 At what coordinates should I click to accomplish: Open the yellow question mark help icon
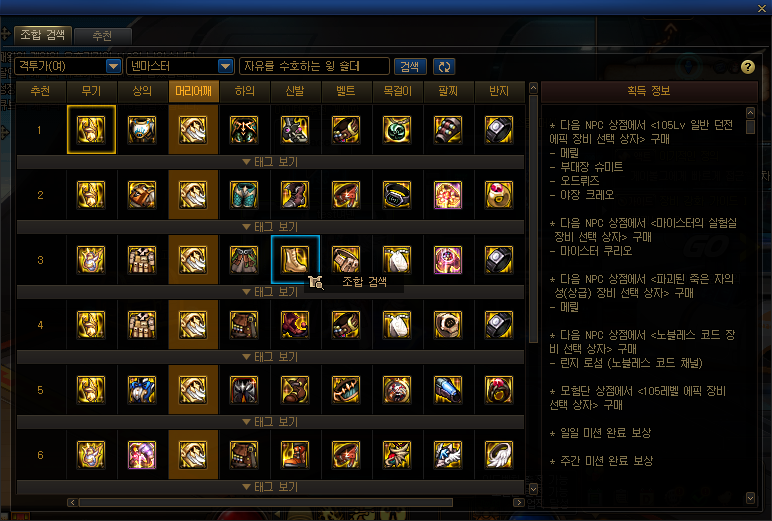747,67
